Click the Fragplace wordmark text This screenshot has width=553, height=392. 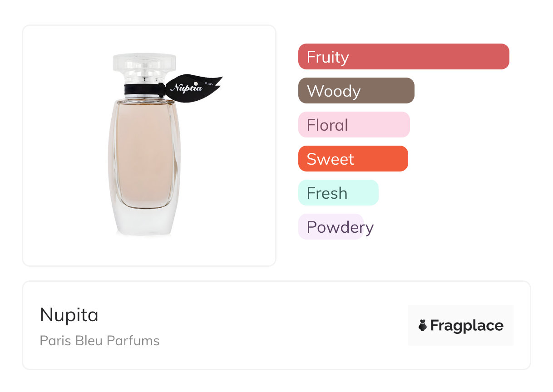point(467,325)
